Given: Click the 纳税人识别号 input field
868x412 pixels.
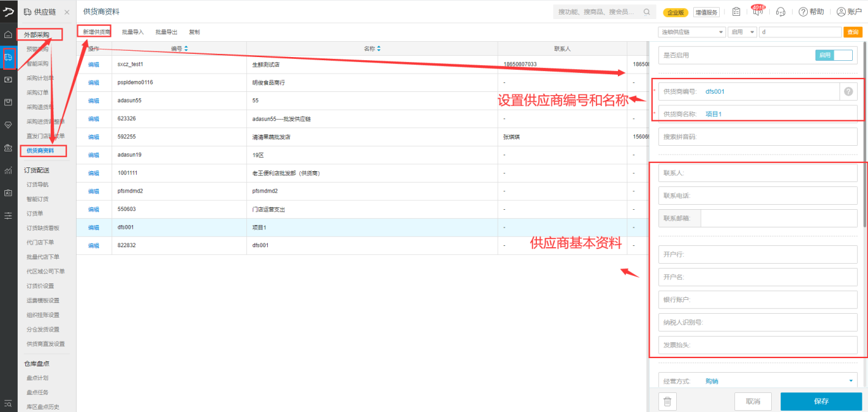Looking at the screenshot, I should pyautogui.click(x=758, y=322).
